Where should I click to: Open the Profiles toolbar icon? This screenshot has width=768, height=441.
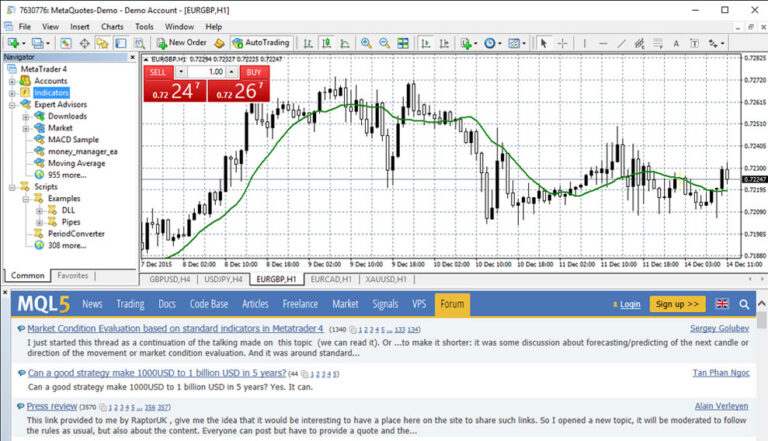pos(38,43)
